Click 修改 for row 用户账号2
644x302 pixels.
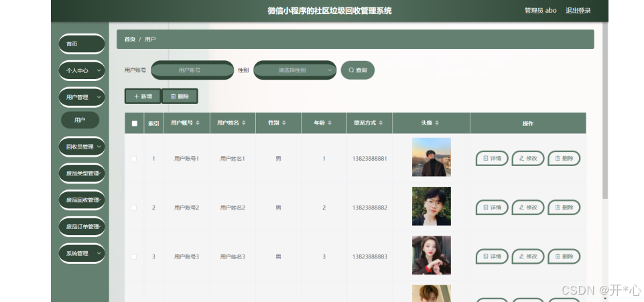[x=528, y=207]
